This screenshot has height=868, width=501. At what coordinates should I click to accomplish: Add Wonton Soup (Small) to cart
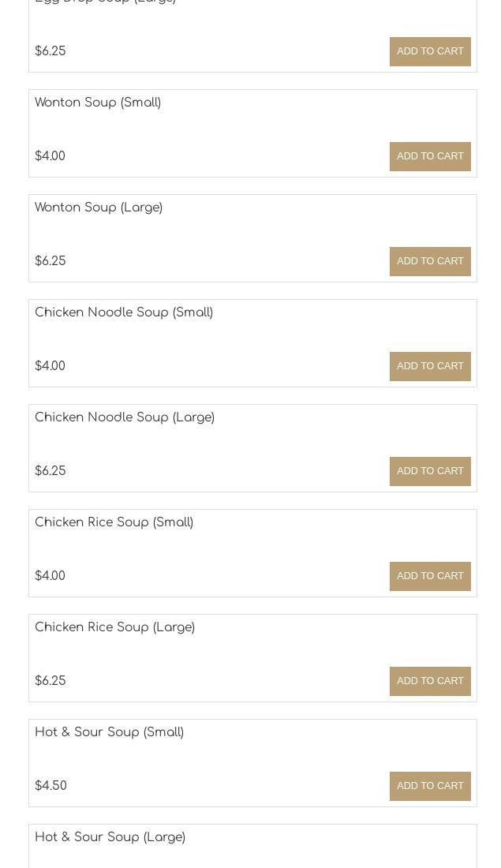pos(430,156)
